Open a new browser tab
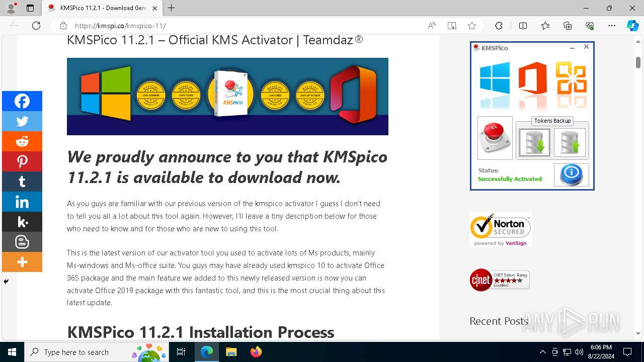Viewport: 644px width, 362px height. pos(172,8)
